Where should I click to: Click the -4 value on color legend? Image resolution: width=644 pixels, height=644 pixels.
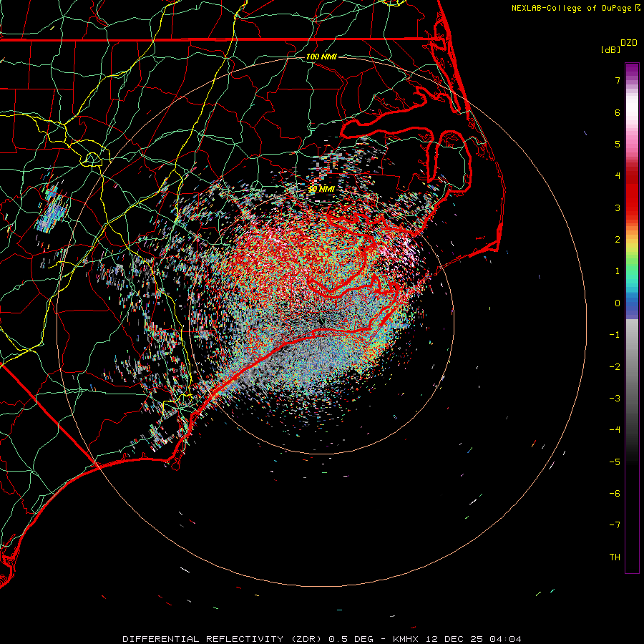click(x=615, y=430)
